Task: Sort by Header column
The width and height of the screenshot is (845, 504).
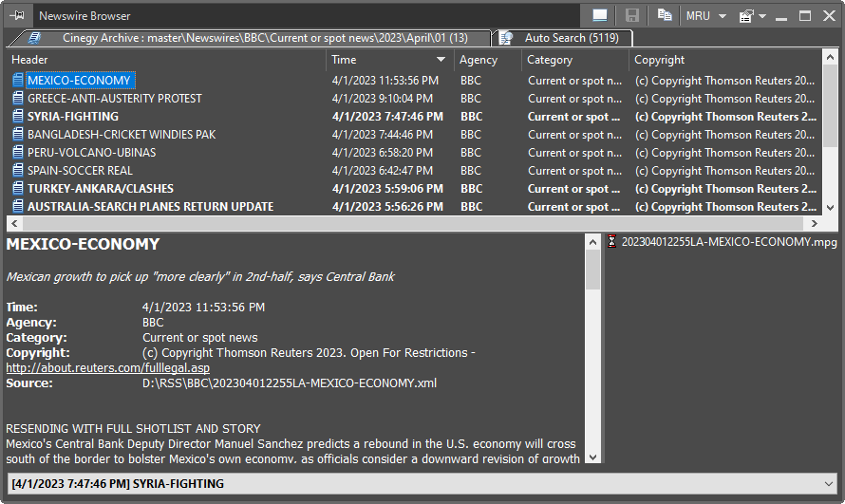Action: [x=166, y=60]
